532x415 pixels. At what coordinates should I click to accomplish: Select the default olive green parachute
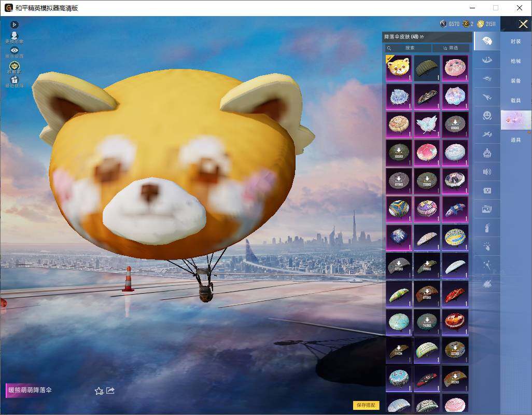pos(427,68)
